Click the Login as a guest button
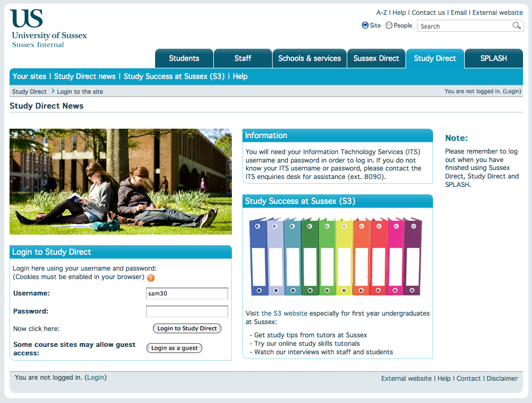 click(174, 348)
